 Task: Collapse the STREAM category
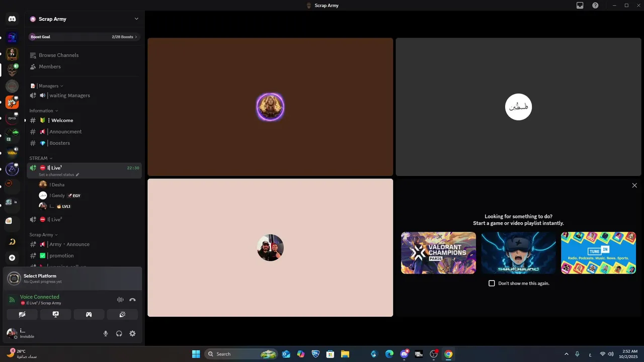coord(41,158)
